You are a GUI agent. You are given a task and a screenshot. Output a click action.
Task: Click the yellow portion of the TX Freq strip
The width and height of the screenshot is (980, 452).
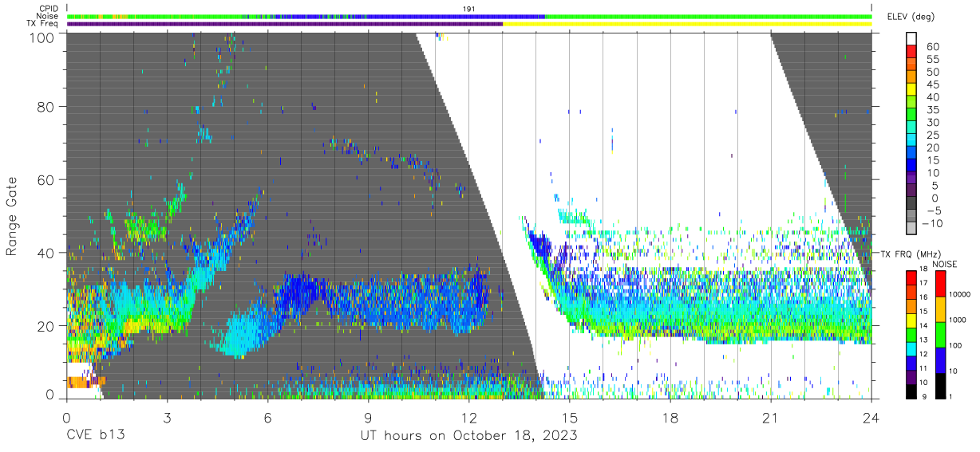point(687,24)
